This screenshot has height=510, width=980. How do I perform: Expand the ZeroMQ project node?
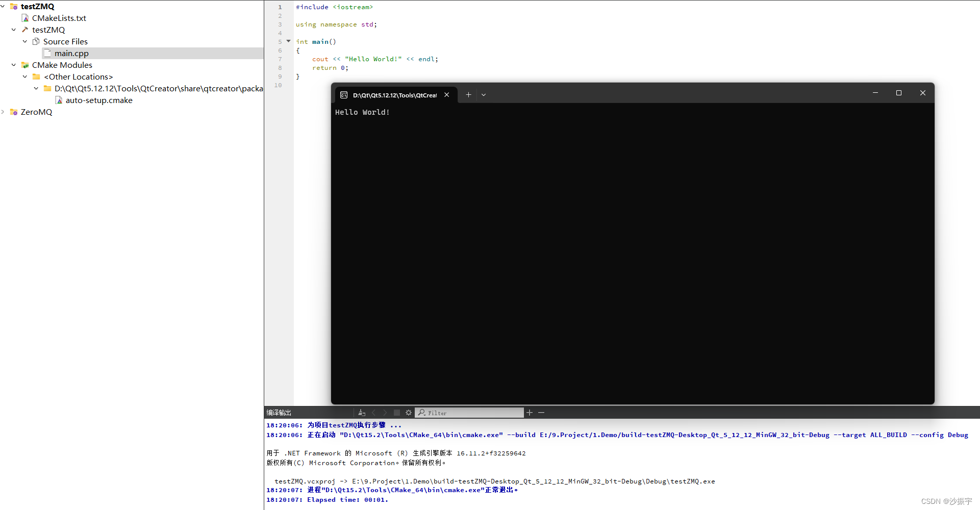(3, 112)
